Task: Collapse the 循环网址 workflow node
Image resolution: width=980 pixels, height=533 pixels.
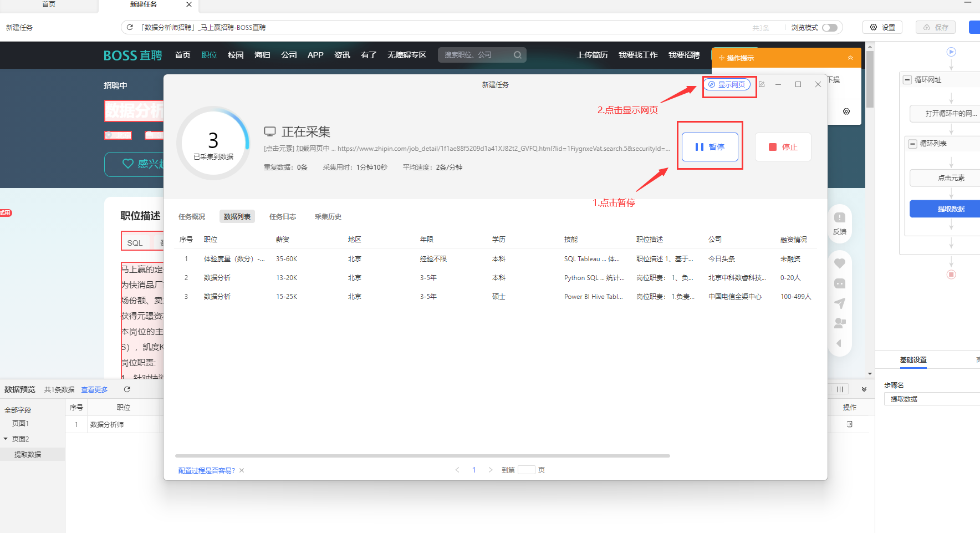Action: [907, 80]
